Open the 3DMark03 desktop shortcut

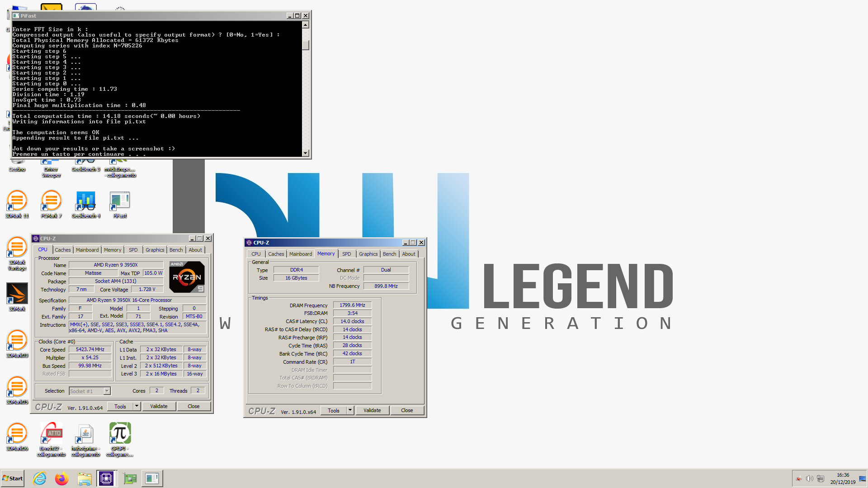17,344
